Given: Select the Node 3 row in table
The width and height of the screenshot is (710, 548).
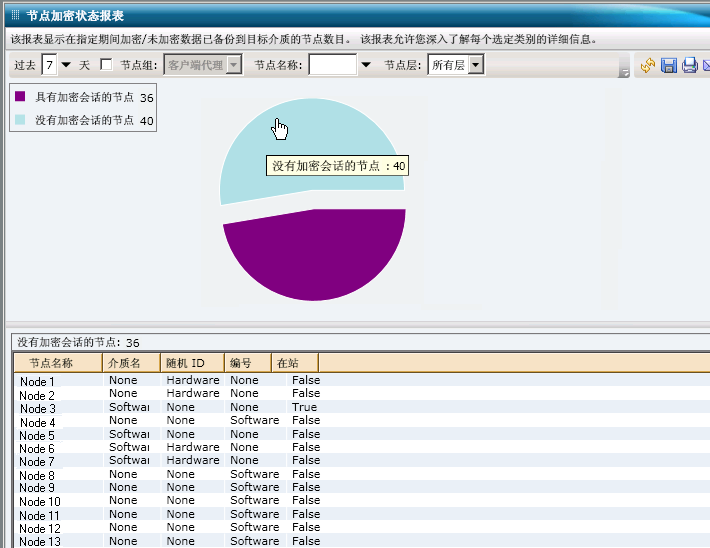Looking at the screenshot, I should pos(38,408).
